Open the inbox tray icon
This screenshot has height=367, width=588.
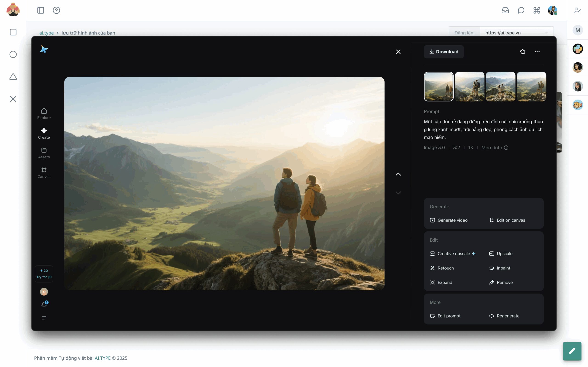click(x=505, y=11)
